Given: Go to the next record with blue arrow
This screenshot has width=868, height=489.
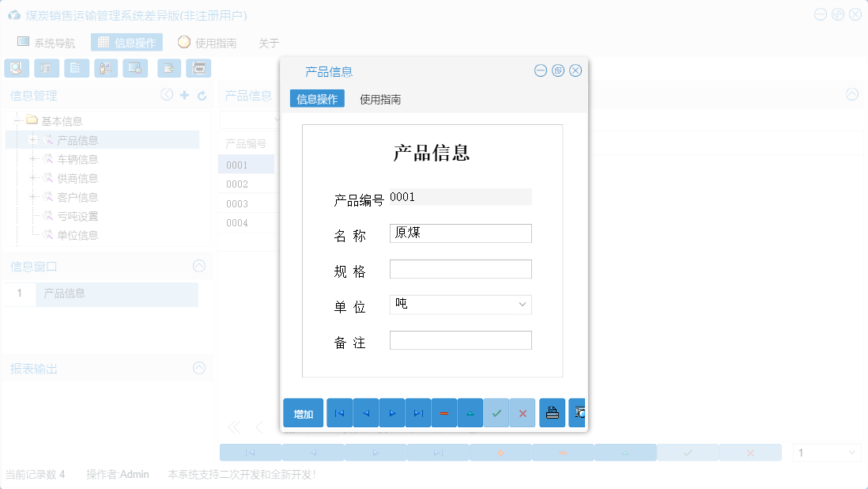Looking at the screenshot, I should point(391,412).
